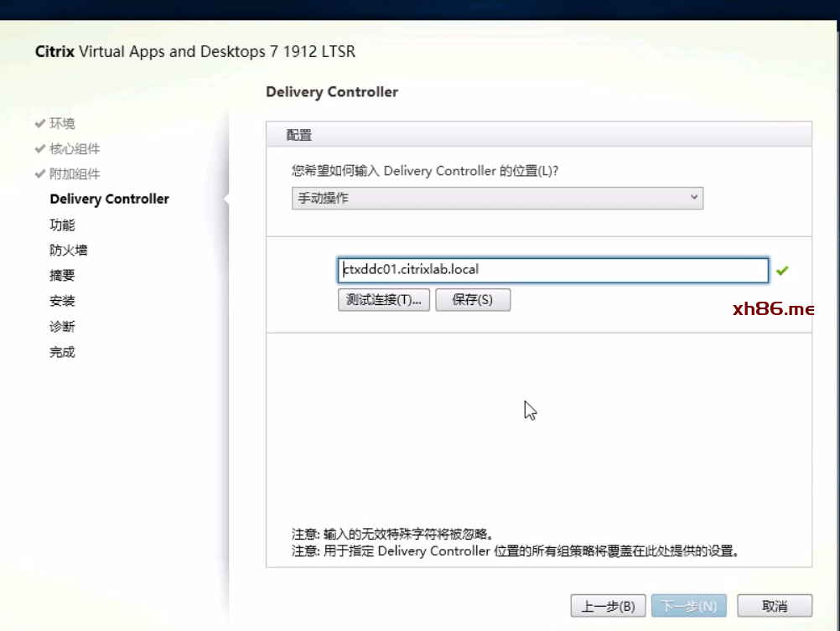Cancel setup with the 取消 button

tap(775, 606)
